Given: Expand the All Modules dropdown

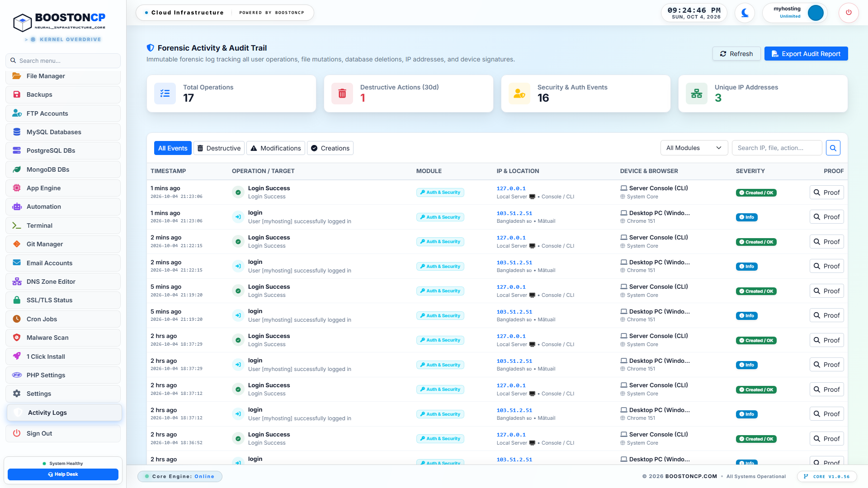Looking at the screenshot, I should tap(694, 148).
